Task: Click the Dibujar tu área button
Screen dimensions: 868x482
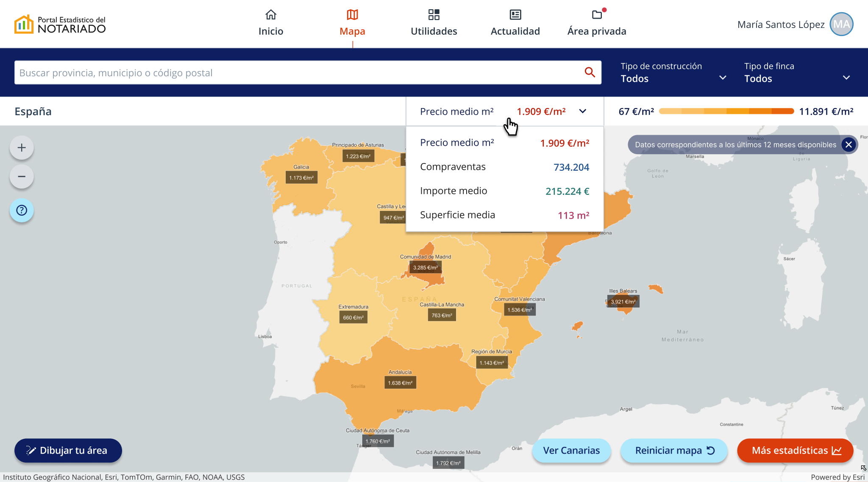Action: point(68,450)
